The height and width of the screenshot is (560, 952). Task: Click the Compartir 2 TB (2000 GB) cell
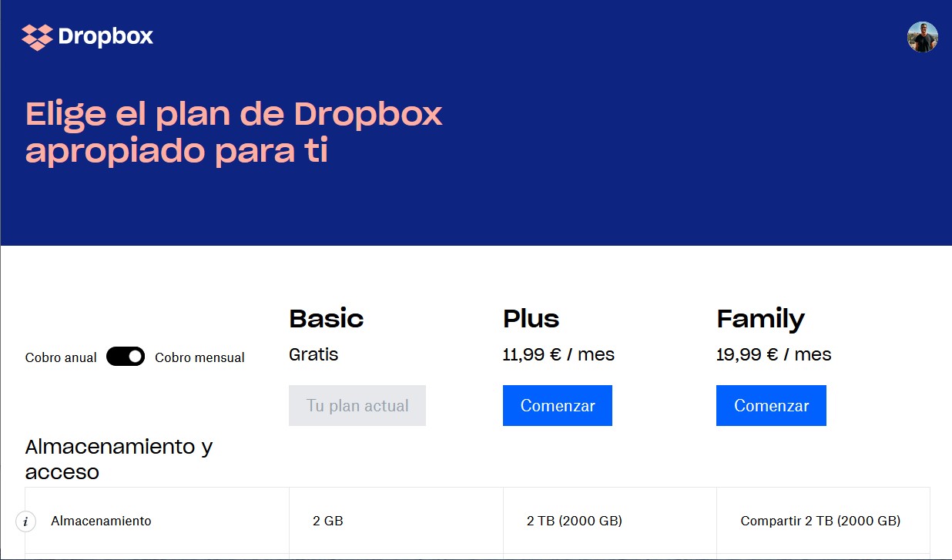pos(820,521)
